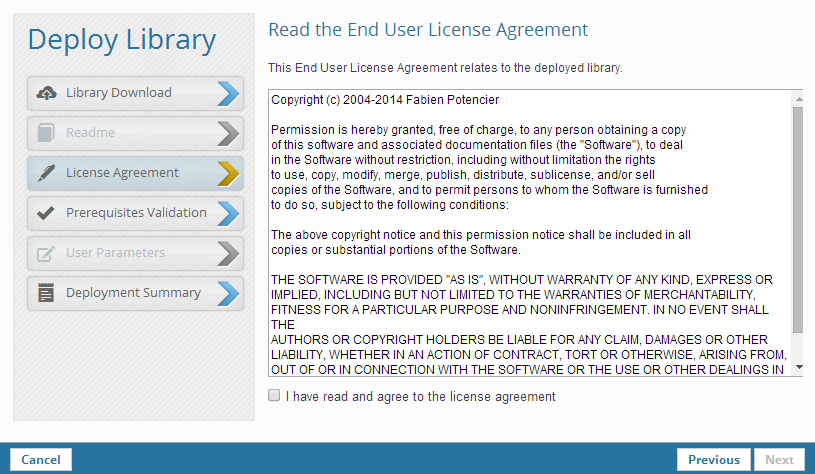Click the gray arrow on the Readme step

(x=228, y=133)
